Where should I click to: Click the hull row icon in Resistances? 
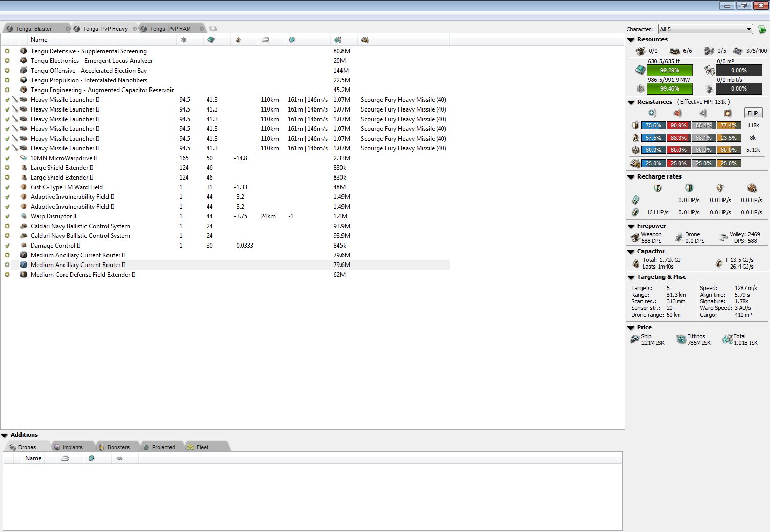coord(635,150)
